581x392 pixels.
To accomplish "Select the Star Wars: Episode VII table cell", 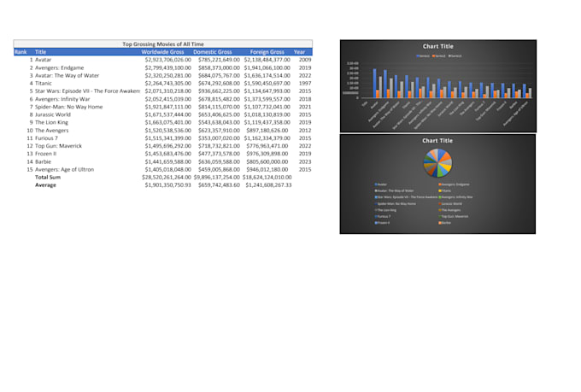I will click(x=87, y=91).
